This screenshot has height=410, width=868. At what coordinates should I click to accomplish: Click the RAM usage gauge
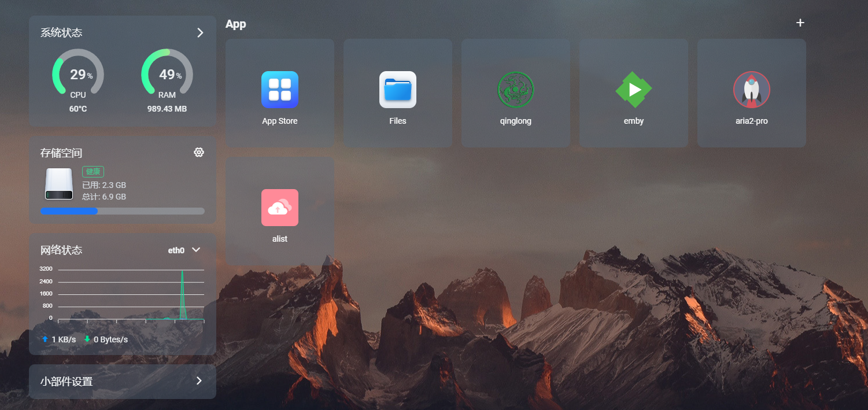tap(167, 74)
